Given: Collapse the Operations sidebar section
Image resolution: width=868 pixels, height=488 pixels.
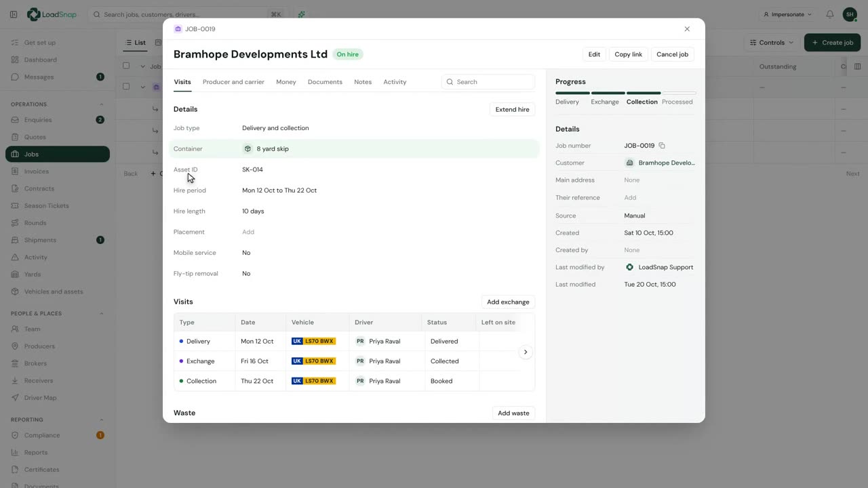Looking at the screenshot, I should click(102, 104).
